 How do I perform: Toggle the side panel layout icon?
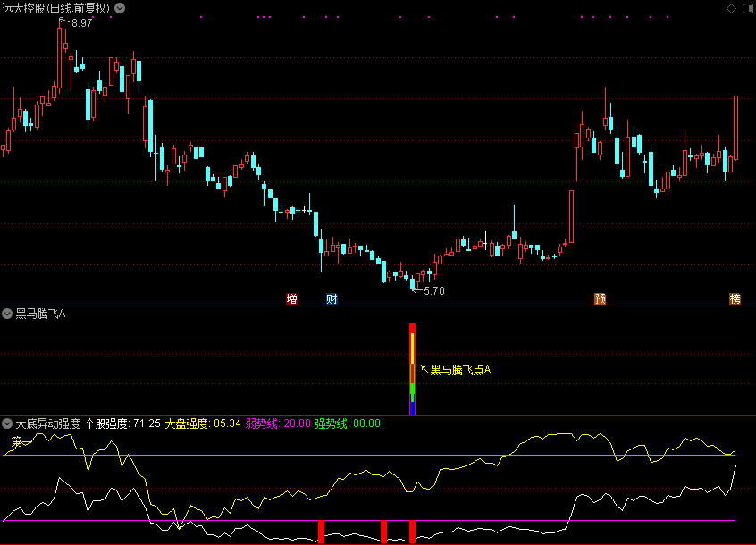[748, 8]
